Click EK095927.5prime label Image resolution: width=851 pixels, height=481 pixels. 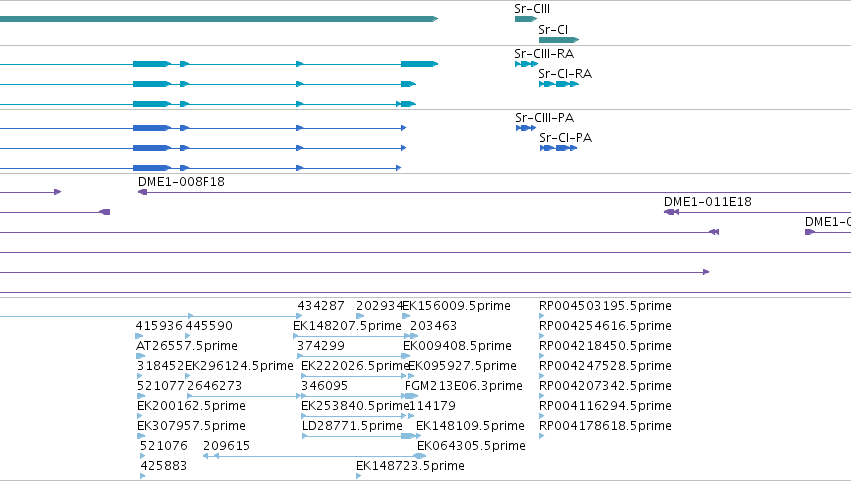[x=462, y=366]
